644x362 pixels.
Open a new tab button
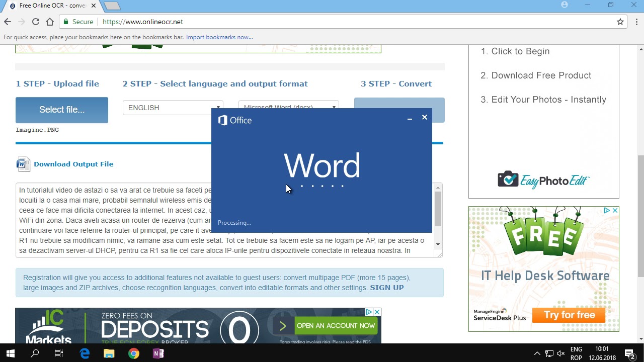pos(112,6)
